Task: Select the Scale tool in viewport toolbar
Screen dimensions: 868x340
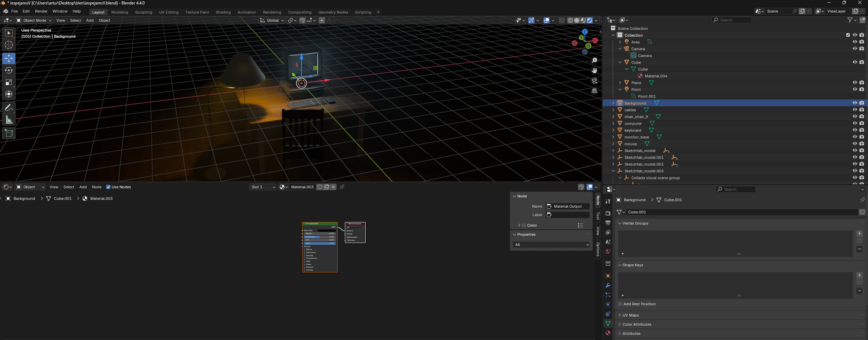Action: tap(9, 82)
